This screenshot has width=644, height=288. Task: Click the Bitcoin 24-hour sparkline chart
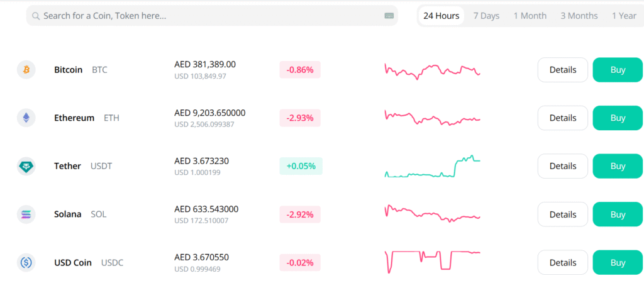(433, 71)
